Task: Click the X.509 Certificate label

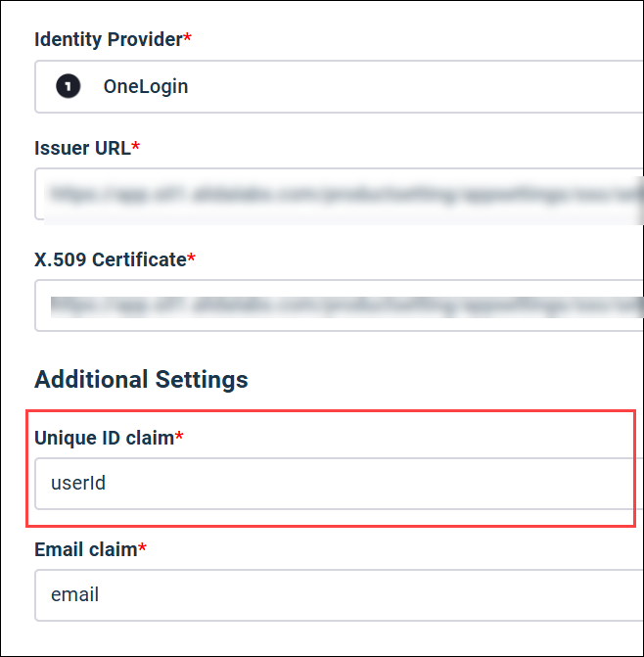Action: click(110, 259)
